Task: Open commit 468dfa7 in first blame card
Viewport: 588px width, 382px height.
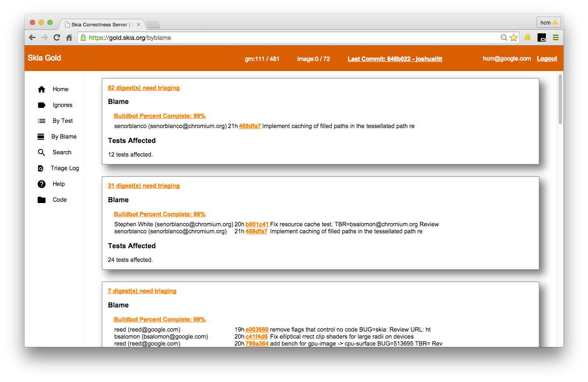Action: click(250, 126)
